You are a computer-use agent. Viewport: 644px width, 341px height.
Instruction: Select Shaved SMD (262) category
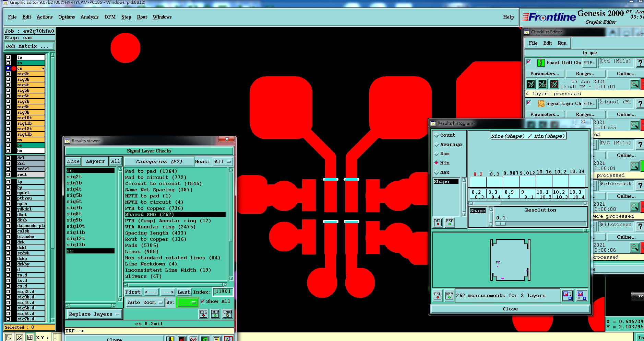[175, 214]
